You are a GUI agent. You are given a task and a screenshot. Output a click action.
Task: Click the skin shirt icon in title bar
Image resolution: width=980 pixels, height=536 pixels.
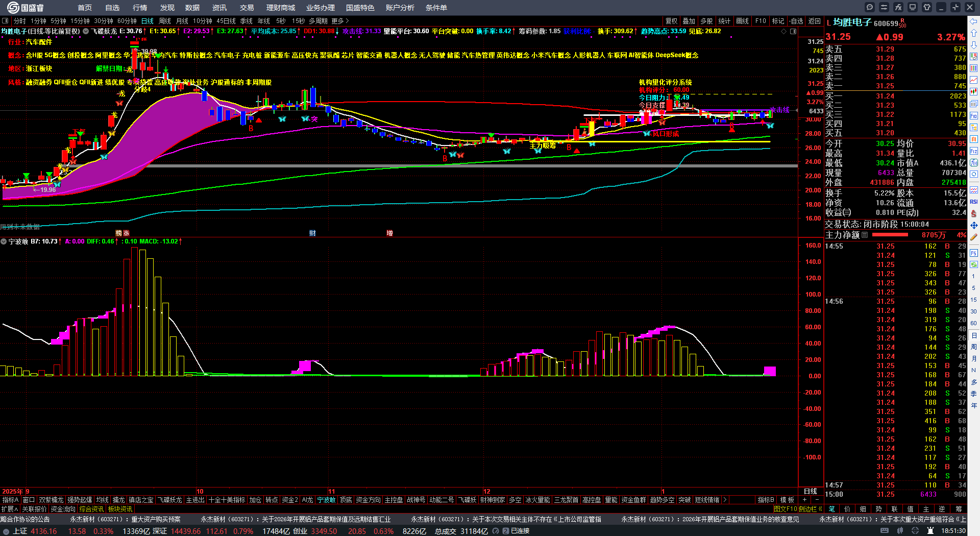pos(927,7)
